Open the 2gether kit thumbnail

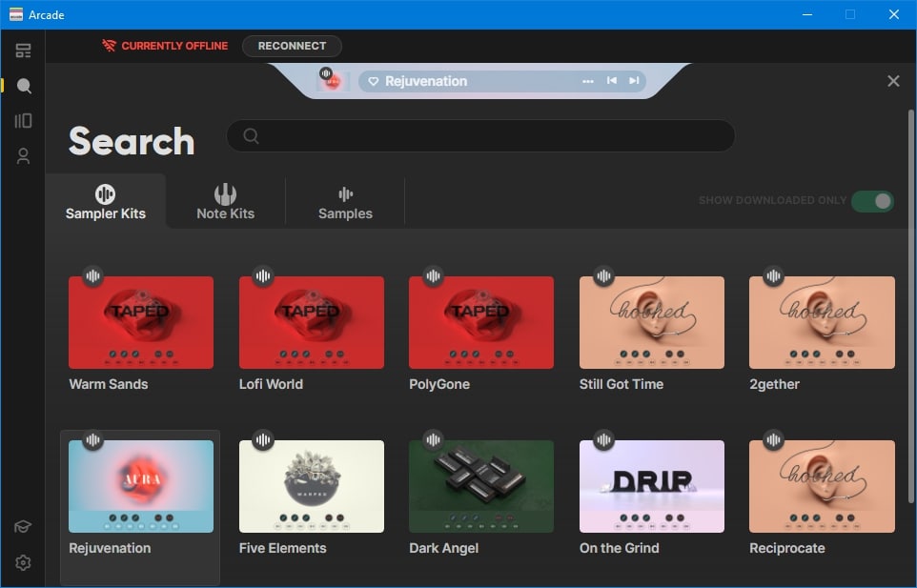pyautogui.click(x=822, y=323)
